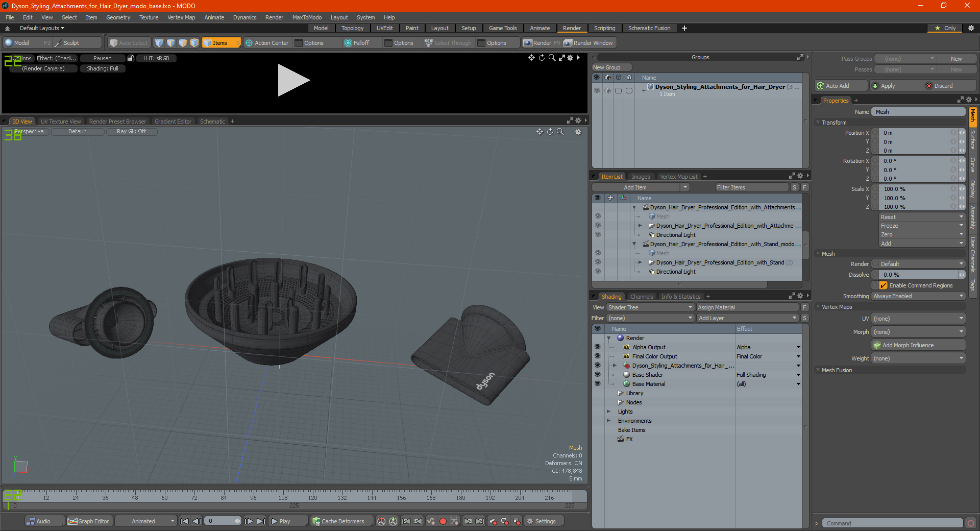This screenshot has width=980, height=531.
Task: Step to previous frame
Action: 197,521
